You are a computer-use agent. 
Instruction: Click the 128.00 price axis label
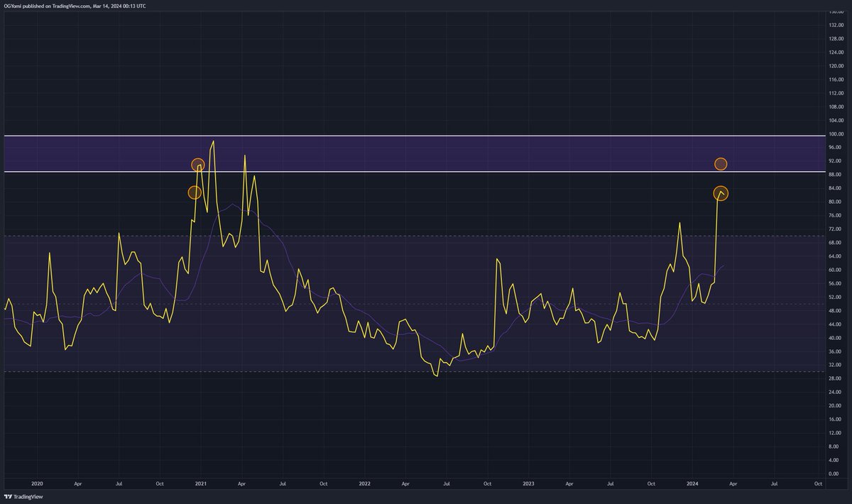835,38
